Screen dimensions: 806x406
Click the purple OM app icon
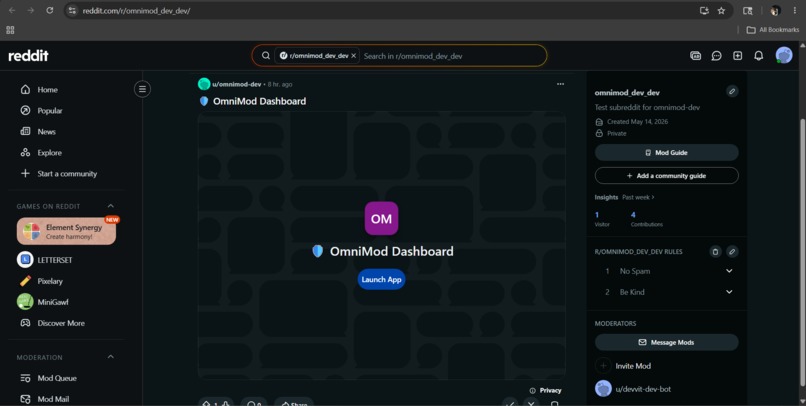(381, 218)
